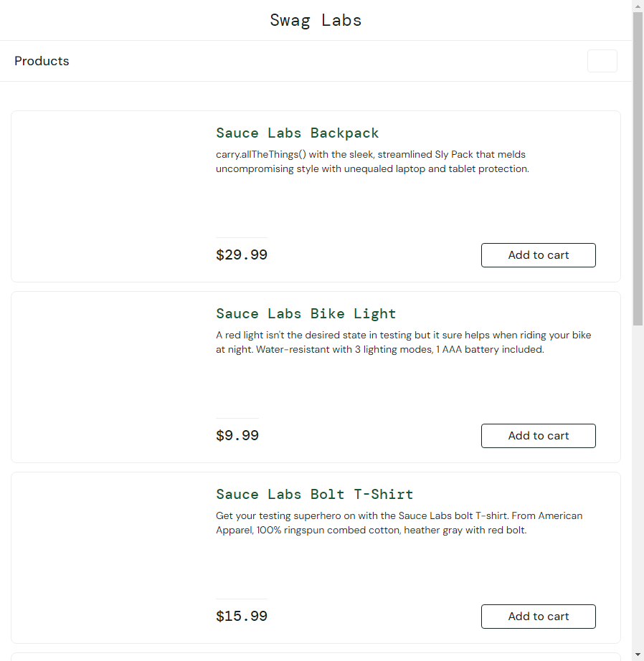This screenshot has width=644, height=661.
Task: Click the Backpack description starting carry.allTheThings()
Action: click(372, 161)
